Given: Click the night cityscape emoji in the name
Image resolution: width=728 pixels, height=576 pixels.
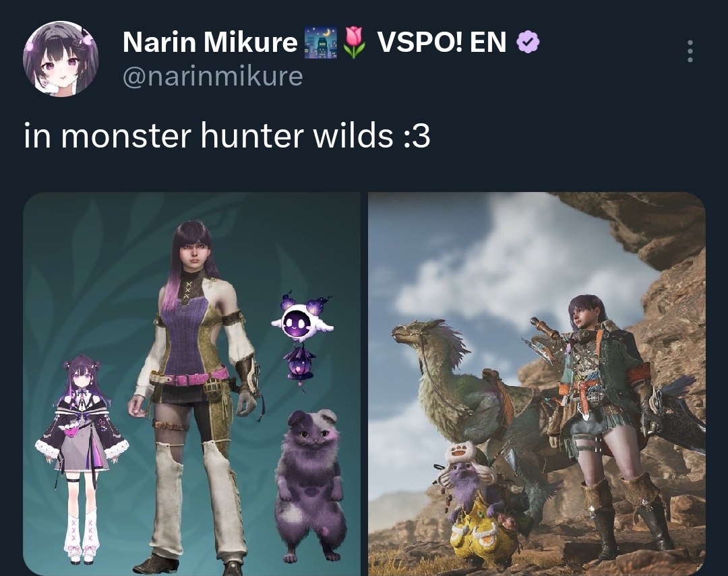Looking at the screenshot, I should pyautogui.click(x=320, y=42).
